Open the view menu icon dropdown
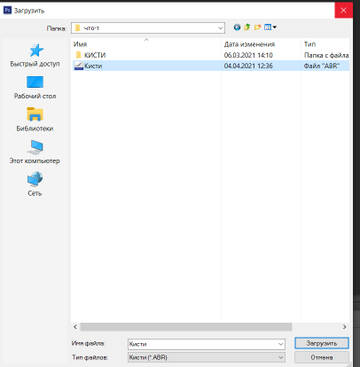 pos(270,28)
